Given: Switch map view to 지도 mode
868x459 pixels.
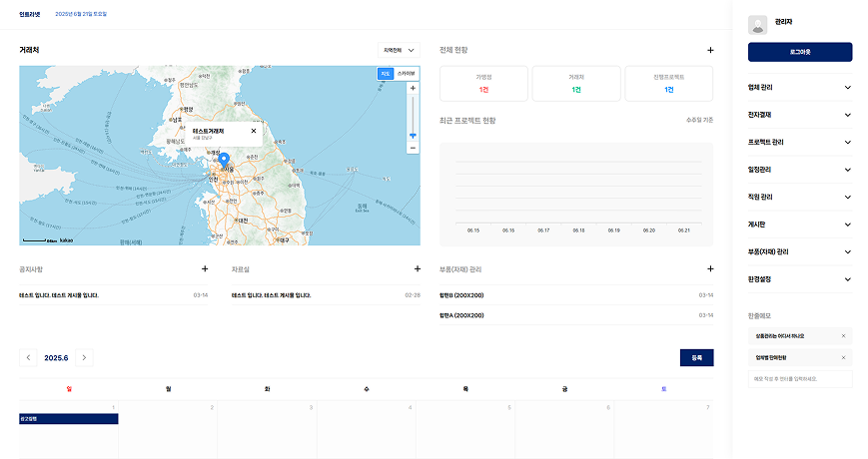Looking at the screenshot, I should (386, 74).
